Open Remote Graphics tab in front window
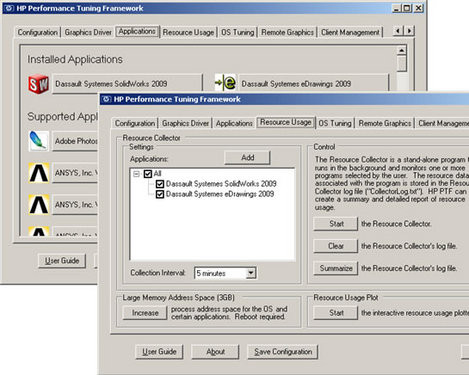Image resolution: width=469 pixels, height=375 pixels. [x=385, y=123]
